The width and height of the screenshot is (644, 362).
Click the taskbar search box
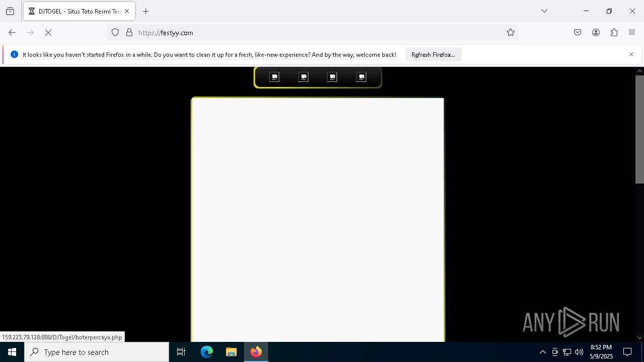97,352
